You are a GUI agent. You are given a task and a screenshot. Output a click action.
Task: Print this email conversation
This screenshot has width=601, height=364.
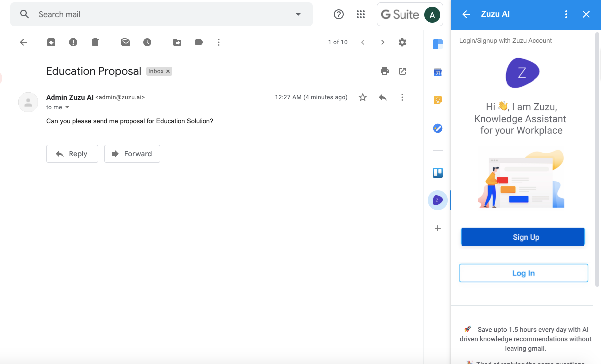point(385,71)
